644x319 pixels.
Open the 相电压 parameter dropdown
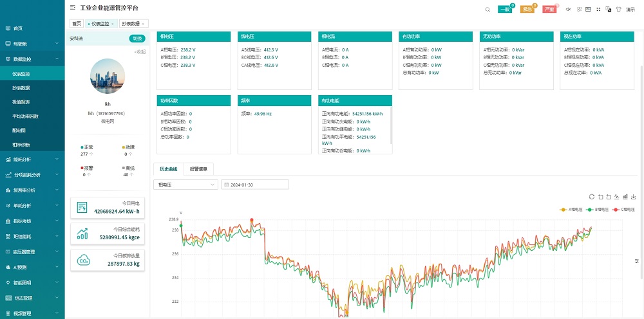pos(185,185)
